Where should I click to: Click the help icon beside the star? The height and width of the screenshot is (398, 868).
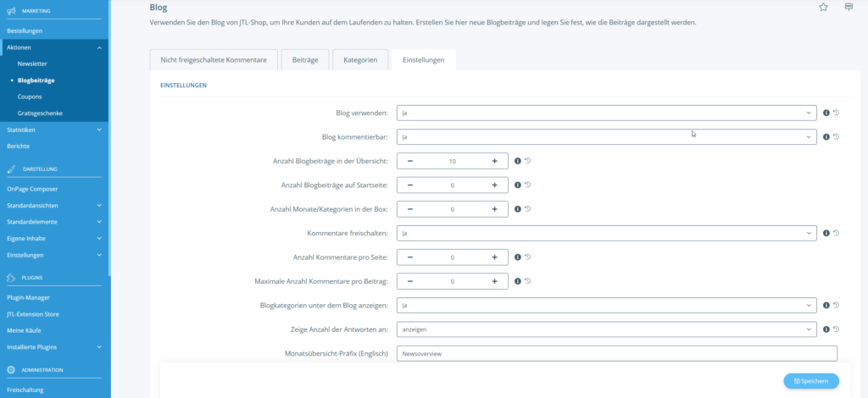click(849, 7)
